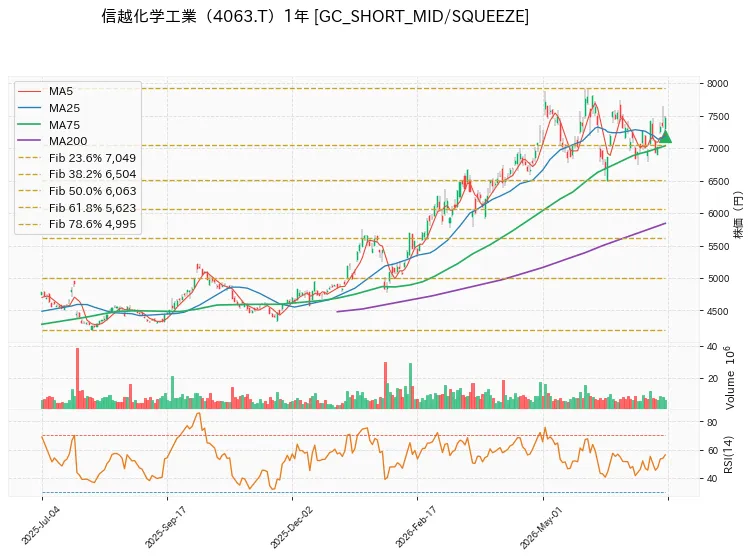This screenshot has height=558, width=752.
Task: Select the Fib 38.2% 6,504 legend item
Action: pos(77,174)
